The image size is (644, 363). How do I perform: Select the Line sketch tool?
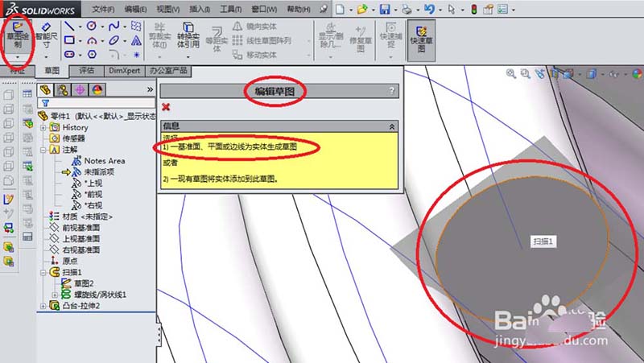click(x=69, y=27)
